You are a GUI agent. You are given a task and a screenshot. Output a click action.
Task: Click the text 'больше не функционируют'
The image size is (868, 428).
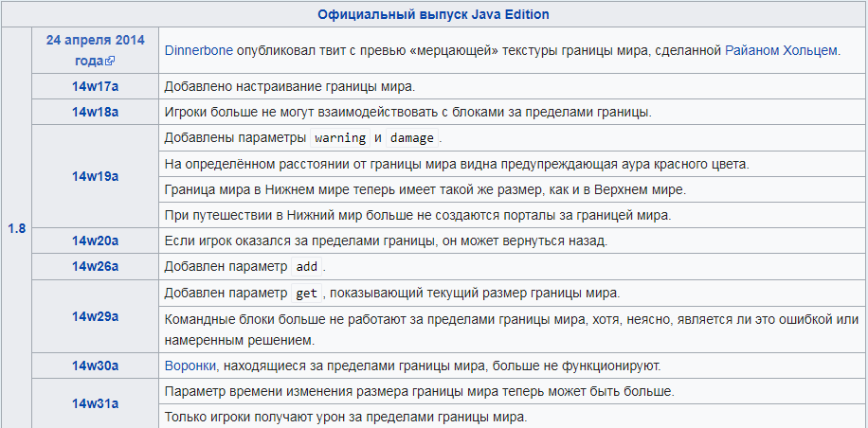click(x=576, y=366)
